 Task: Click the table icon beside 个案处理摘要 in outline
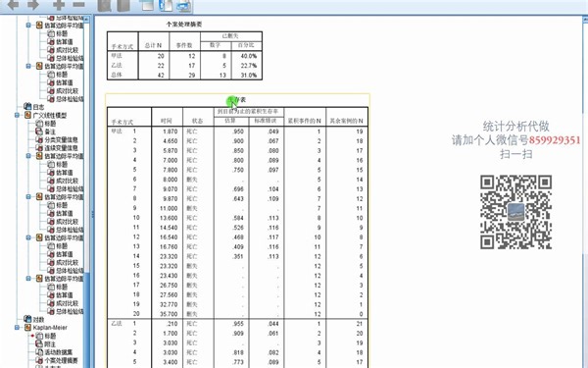point(39,360)
